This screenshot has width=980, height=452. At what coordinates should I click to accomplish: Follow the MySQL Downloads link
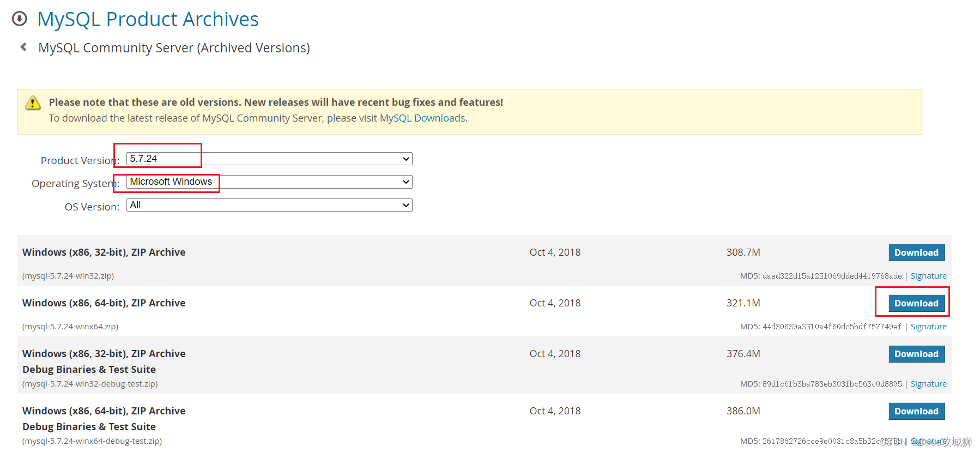pyautogui.click(x=422, y=118)
